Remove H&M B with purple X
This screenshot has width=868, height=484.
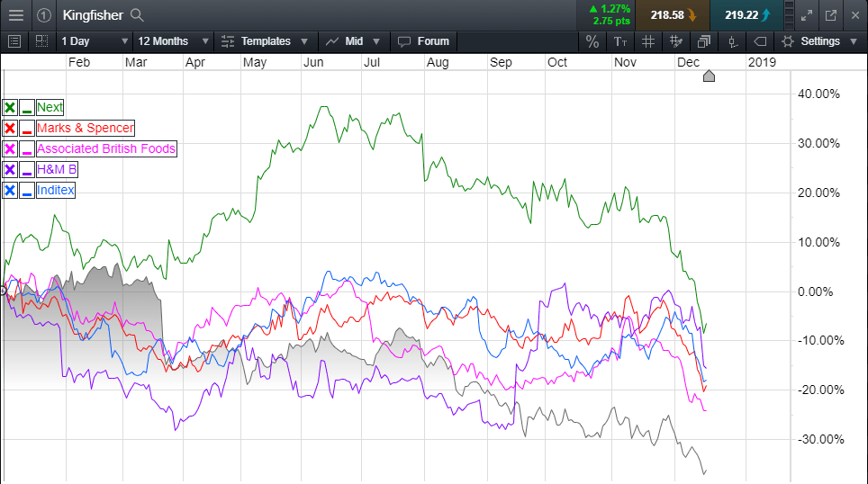[10, 170]
